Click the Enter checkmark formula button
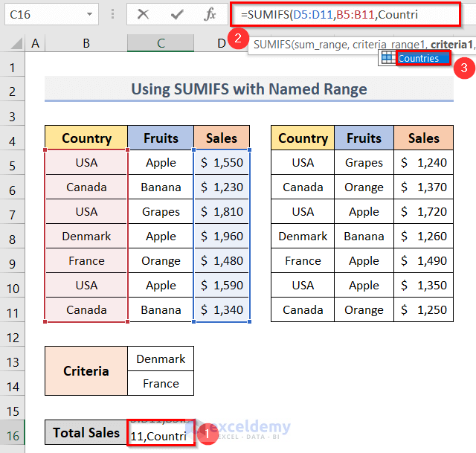476x453 pixels. tap(177, 14)
